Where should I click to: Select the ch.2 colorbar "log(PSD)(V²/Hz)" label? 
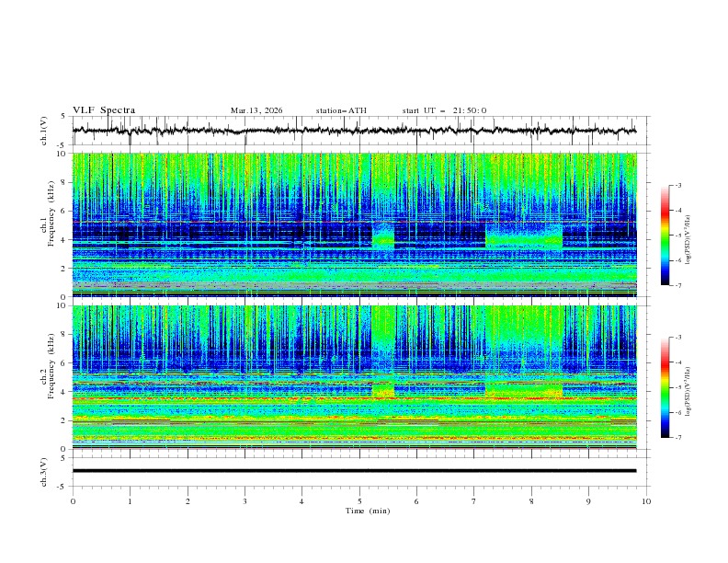coord(688,392)
